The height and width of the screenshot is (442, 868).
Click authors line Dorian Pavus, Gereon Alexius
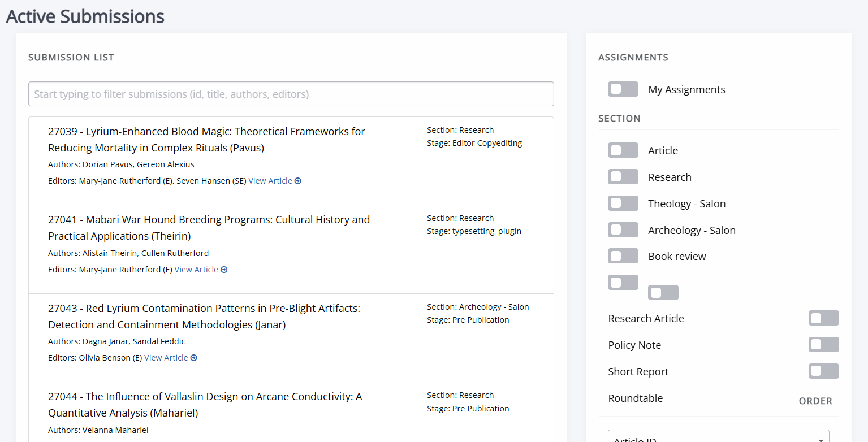pos(121,164)
